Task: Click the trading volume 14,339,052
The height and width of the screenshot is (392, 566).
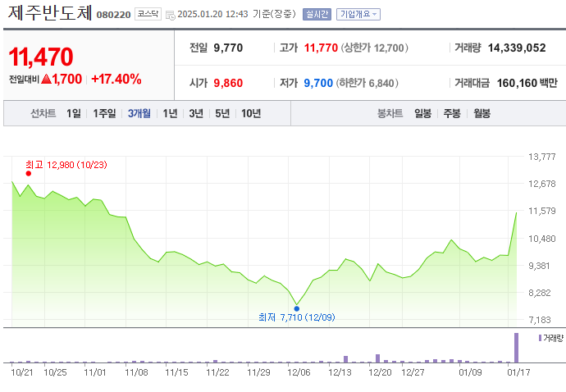Action: 517,48
